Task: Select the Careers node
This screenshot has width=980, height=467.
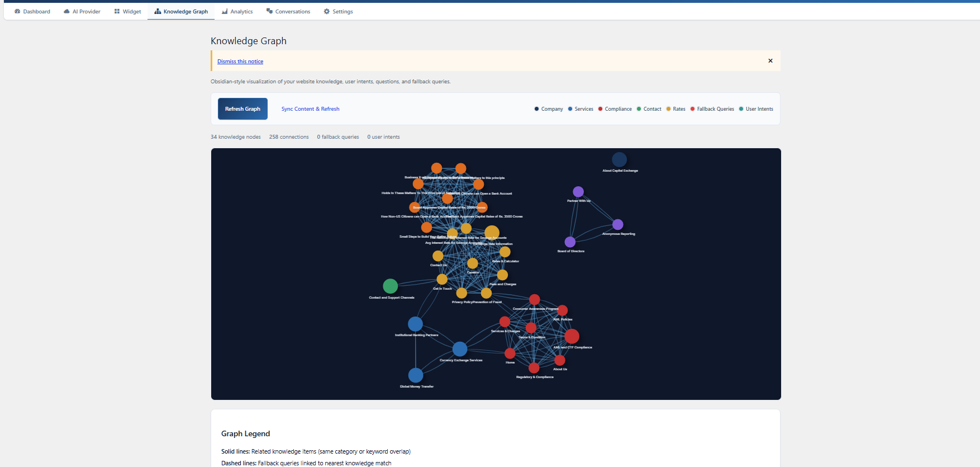Action: point(473,263)
